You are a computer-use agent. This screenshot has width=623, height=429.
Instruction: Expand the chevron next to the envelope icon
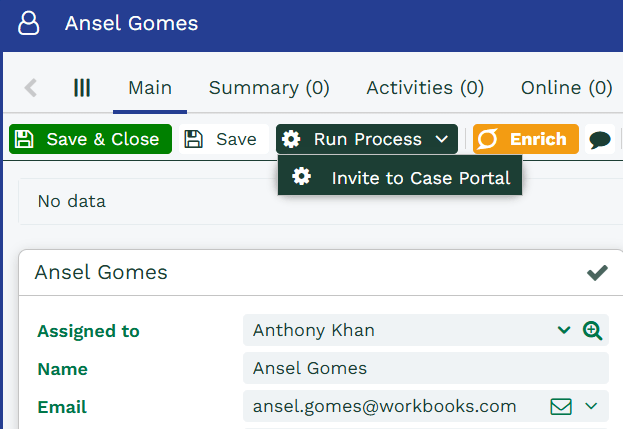click(x=591, y=406)
